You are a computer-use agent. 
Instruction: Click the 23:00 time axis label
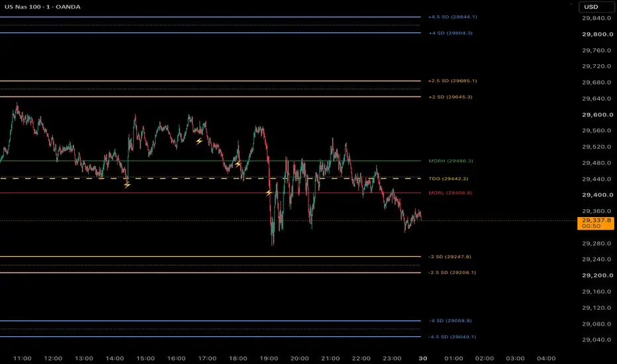[393, 359]
